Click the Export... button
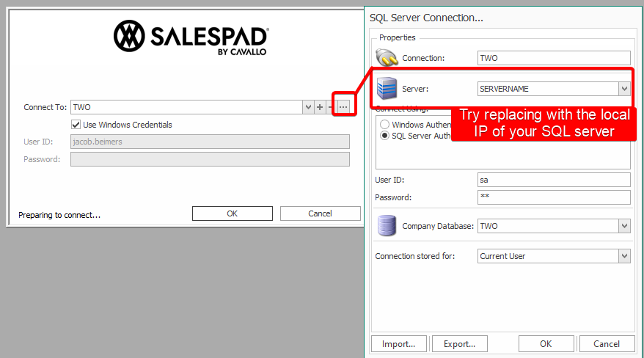 click(x=460, y=343)
